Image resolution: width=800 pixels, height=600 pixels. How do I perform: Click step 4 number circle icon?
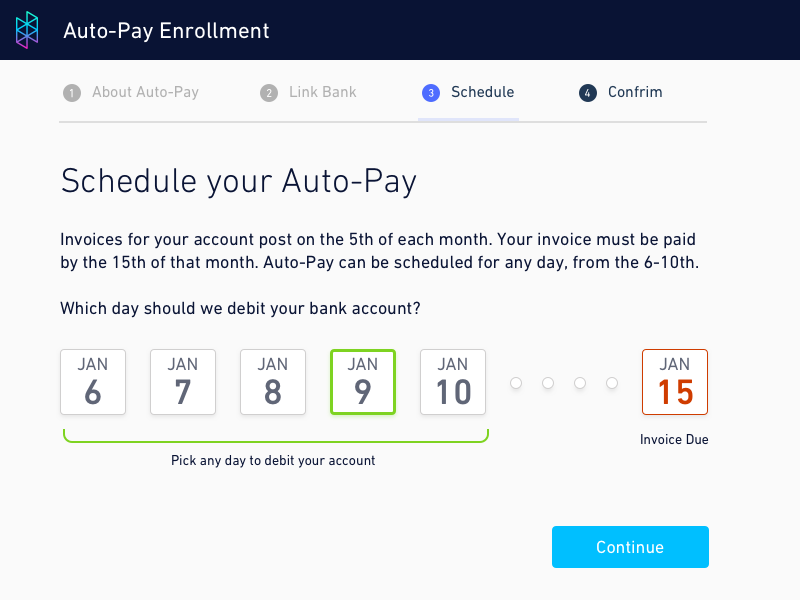tap(588, 93)
